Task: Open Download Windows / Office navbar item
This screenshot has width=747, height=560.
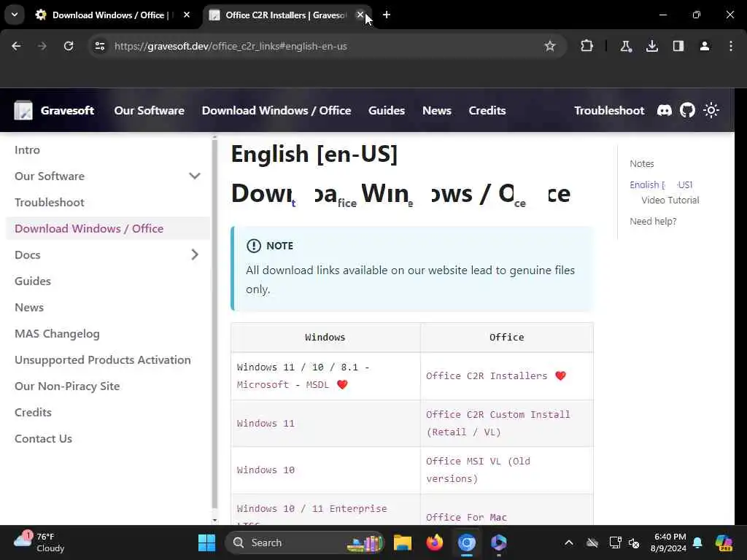Action: coord(276,111)
